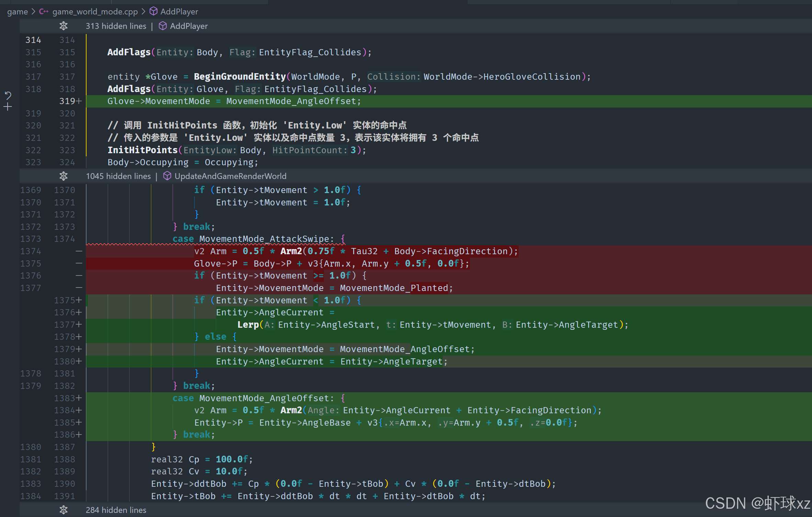The height and width of the screenshot is (517, 812).
Task: Click the revert change arrow icon
Action: [8, 95]
